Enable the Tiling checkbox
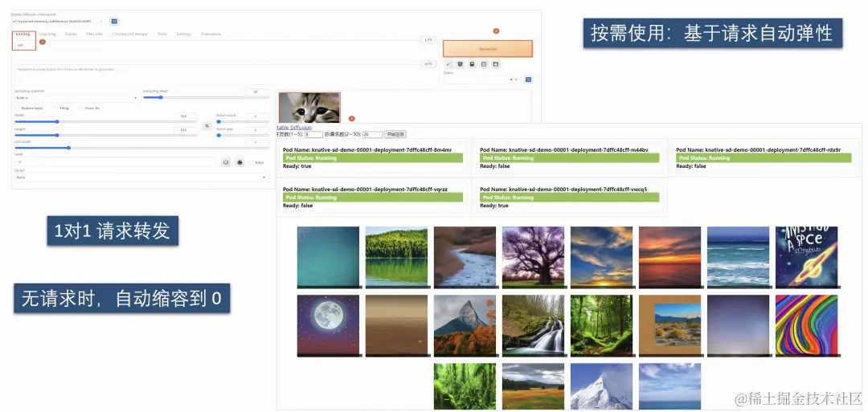868x412 pixels. click(x=55, y=108)
